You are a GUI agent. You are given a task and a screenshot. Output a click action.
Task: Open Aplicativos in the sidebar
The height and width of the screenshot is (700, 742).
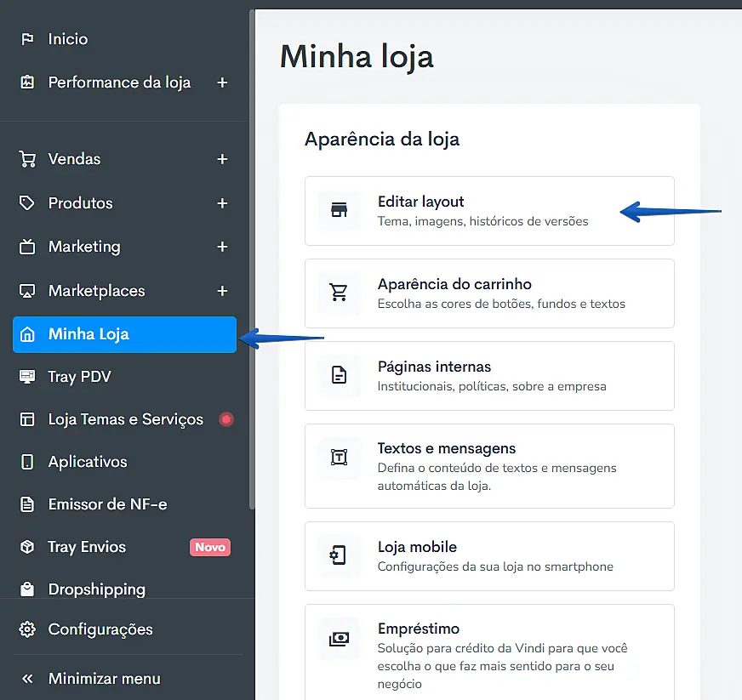[x=88, y=462]
